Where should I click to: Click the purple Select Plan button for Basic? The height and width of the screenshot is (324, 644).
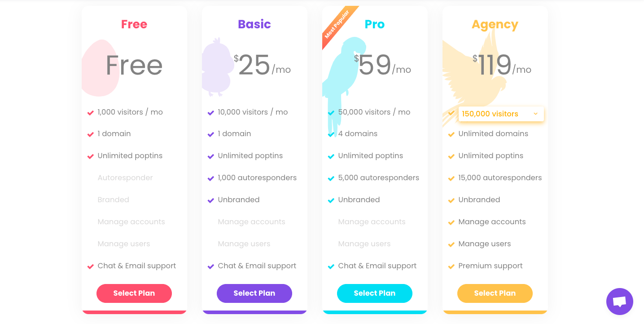pyautogui.click(x=254, y=293)
